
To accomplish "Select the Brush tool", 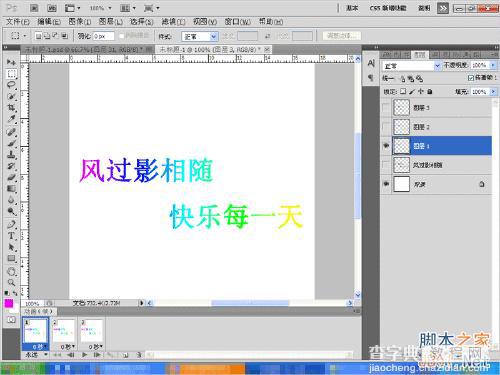I will (11, 143).
